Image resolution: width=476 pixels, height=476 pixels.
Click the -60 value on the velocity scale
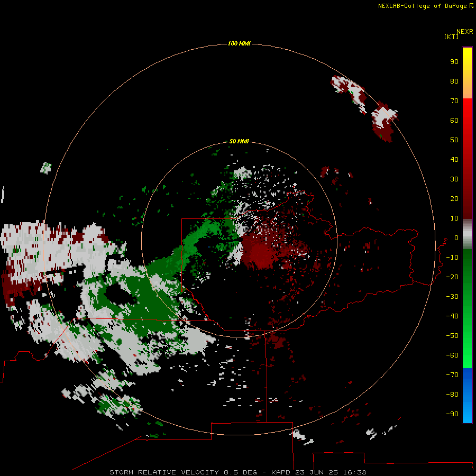(452, 355)
